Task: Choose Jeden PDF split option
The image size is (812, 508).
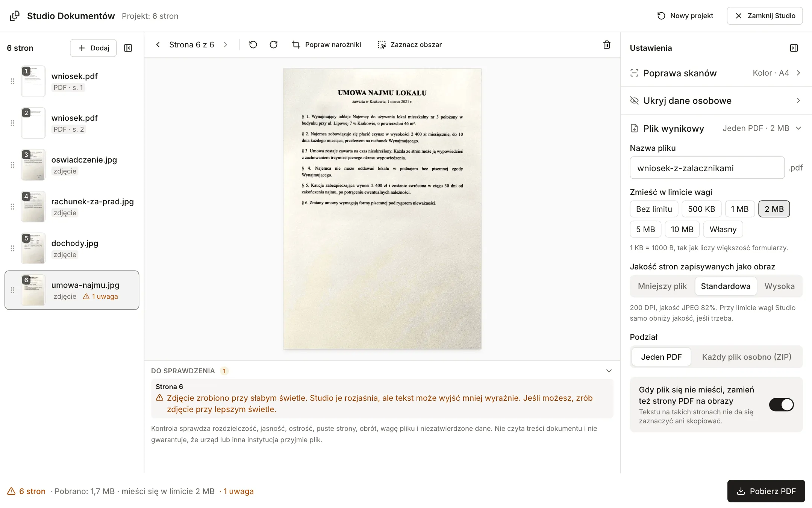Action: (x=661, y=357)
